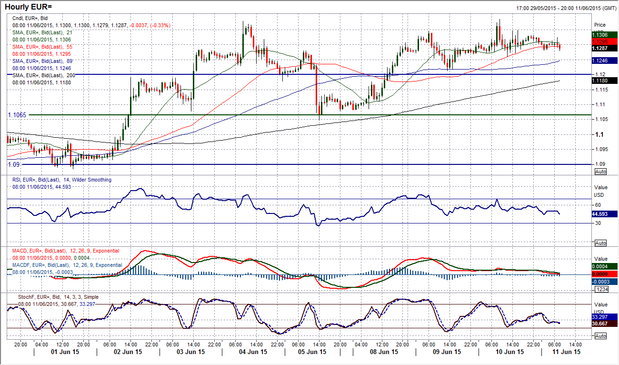Screen dimensions: 619x365
Task: Click the blue 1.1246 price tag
Action: coord(604,61)
